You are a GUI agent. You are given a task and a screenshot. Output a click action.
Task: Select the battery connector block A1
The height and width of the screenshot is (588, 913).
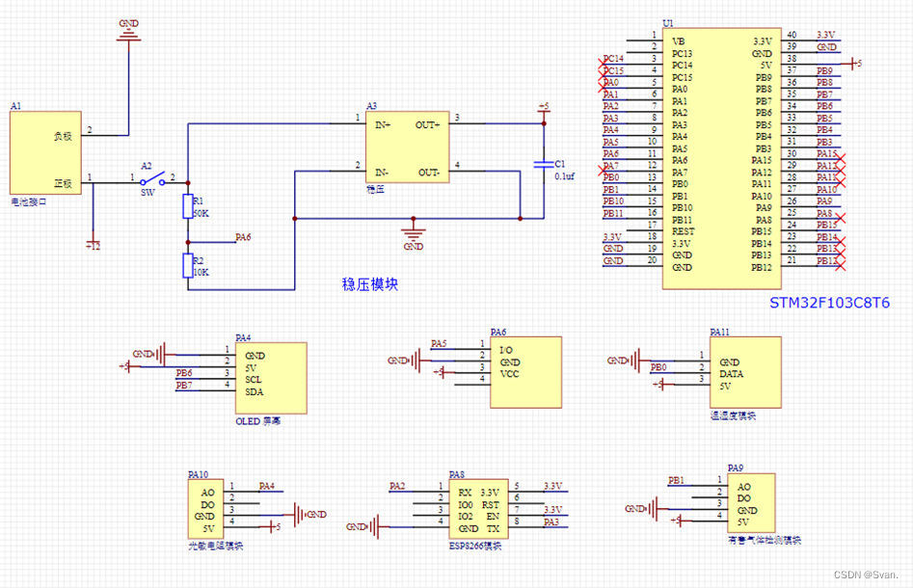tap(45, 152)
